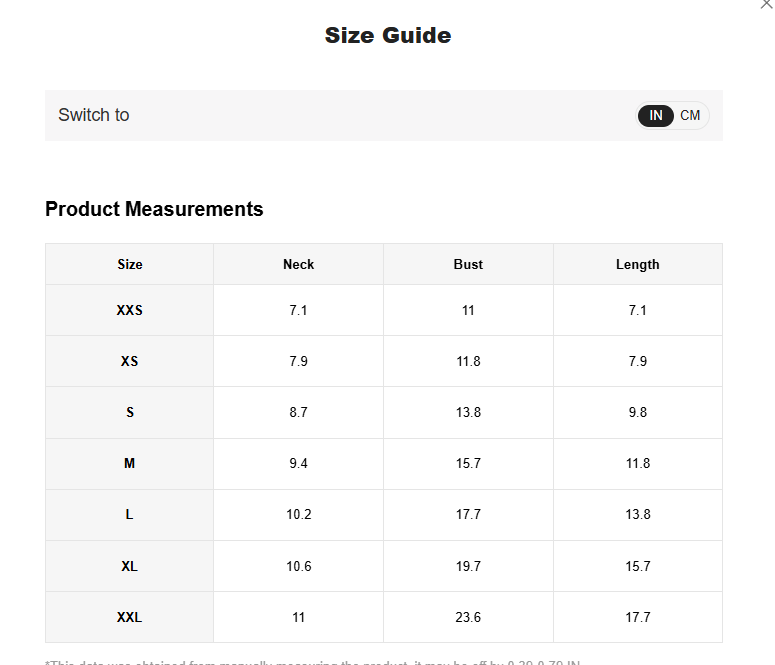775x665 pixels.
Task: Select the M size row label
Action: [129, 463]
